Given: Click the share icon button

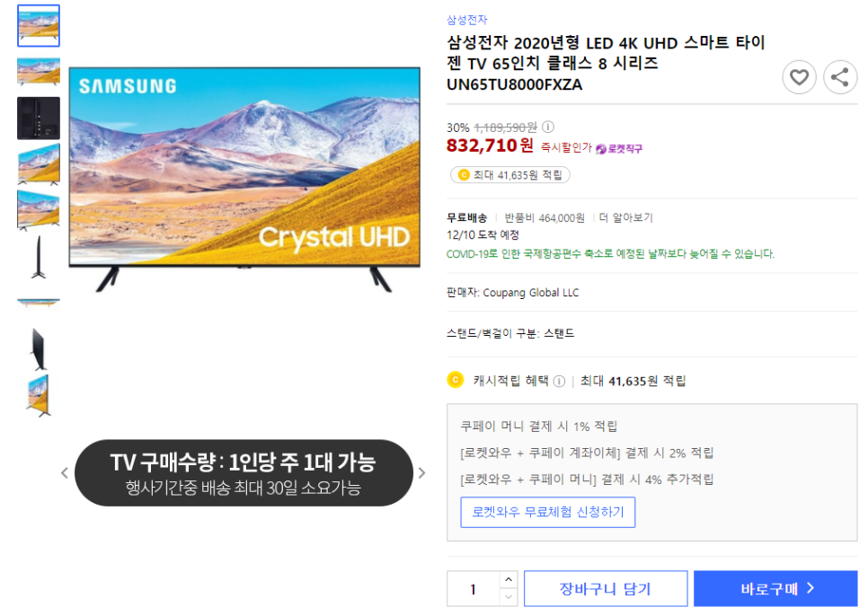Looking at the screenshot, I should point(840,77).
